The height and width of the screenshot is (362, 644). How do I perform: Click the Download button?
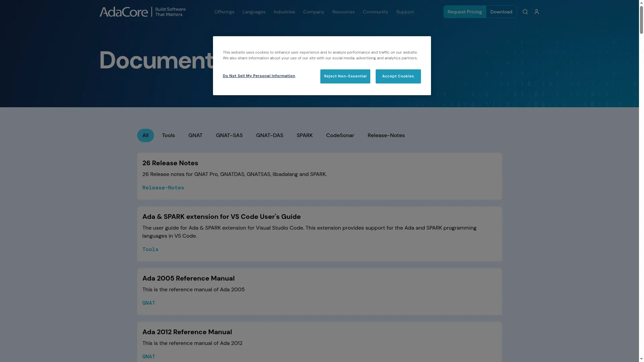coord(501,12)
